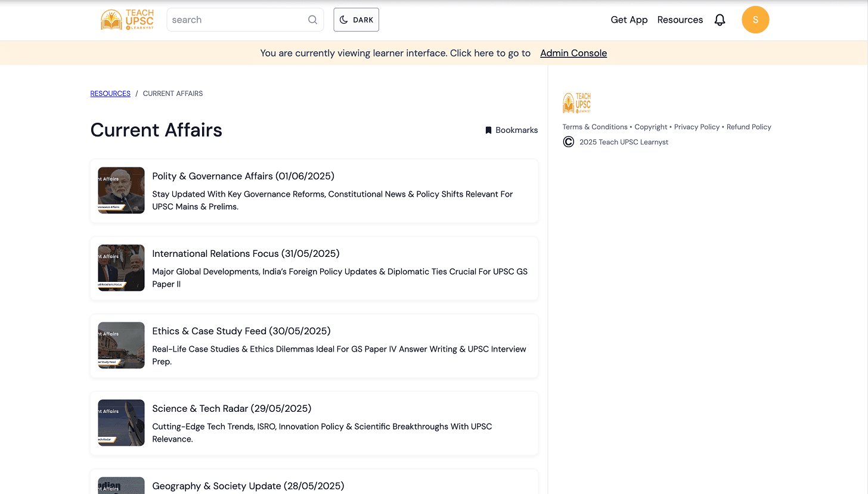This screenshot has height=494, width=868.
Task: Click the 'Current Affairs' page heading
Action: point(156,130)
